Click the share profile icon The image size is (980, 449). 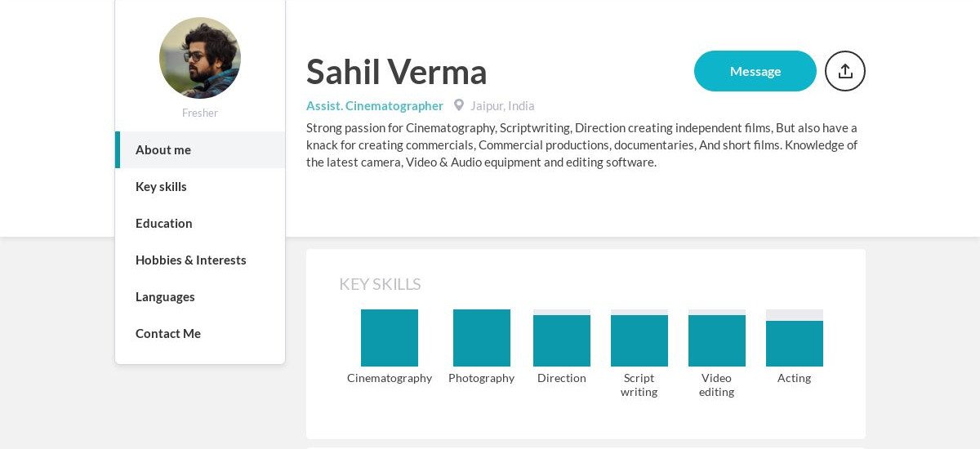pos(845,71)
